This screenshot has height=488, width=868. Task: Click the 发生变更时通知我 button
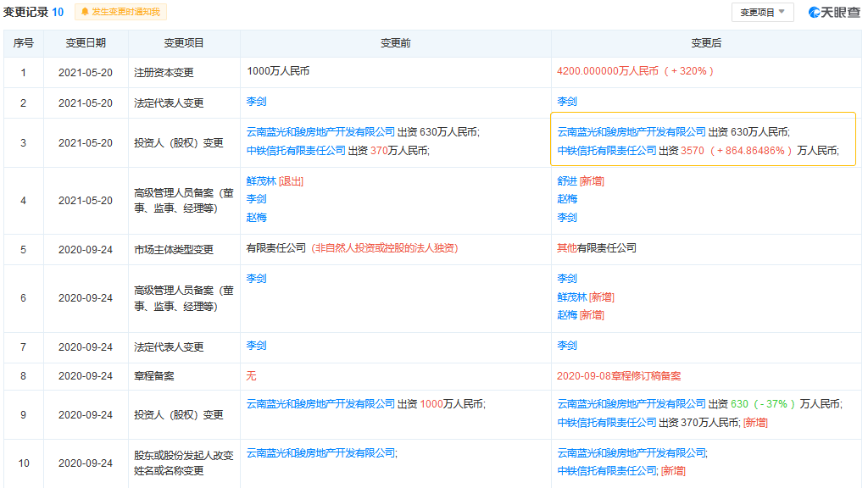tap(120, 12)
